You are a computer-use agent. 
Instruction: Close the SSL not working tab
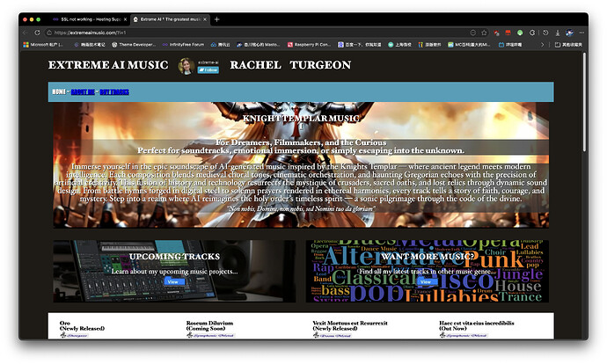coord(125,19)
